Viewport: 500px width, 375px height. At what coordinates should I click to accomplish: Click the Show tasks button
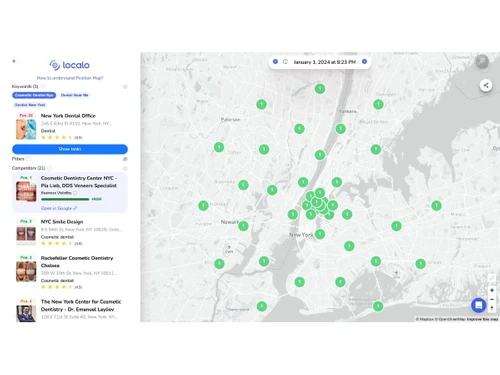coord(70,149)
